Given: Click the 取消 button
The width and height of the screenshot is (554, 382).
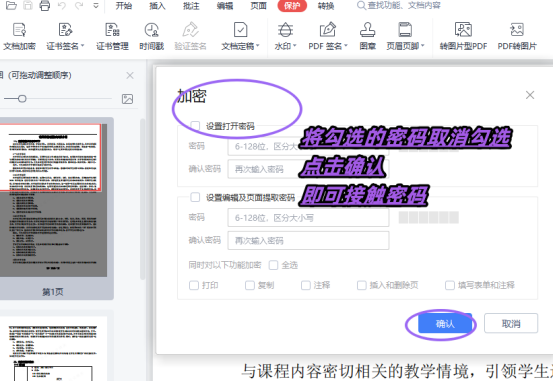Looking at the screenshot, I should (x=511, y=323).
